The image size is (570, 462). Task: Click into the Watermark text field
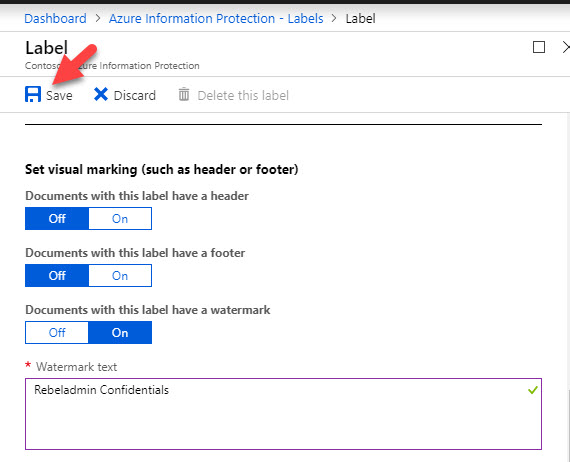tap(283, 414)
